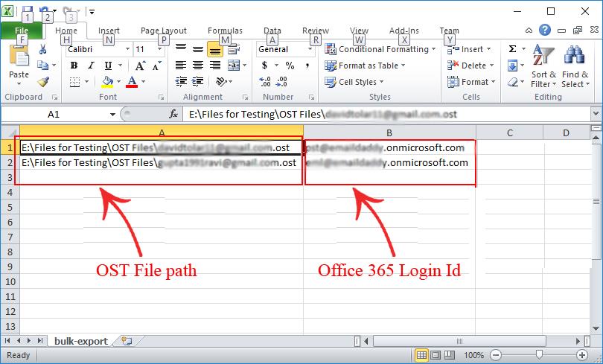The width and height of the screenshot is (603, 364).
Task: Open the Font size dropdown
Action: 159,49
